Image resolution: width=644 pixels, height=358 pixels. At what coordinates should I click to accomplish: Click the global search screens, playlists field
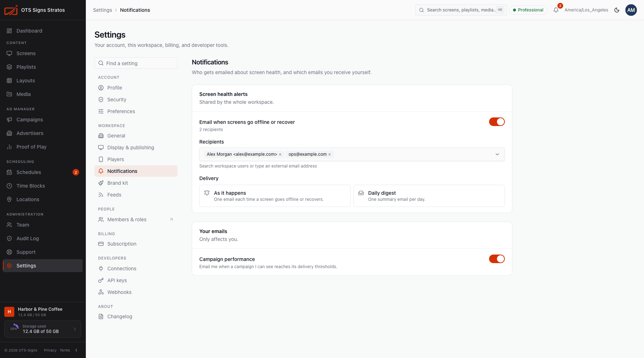click(461, 10)
